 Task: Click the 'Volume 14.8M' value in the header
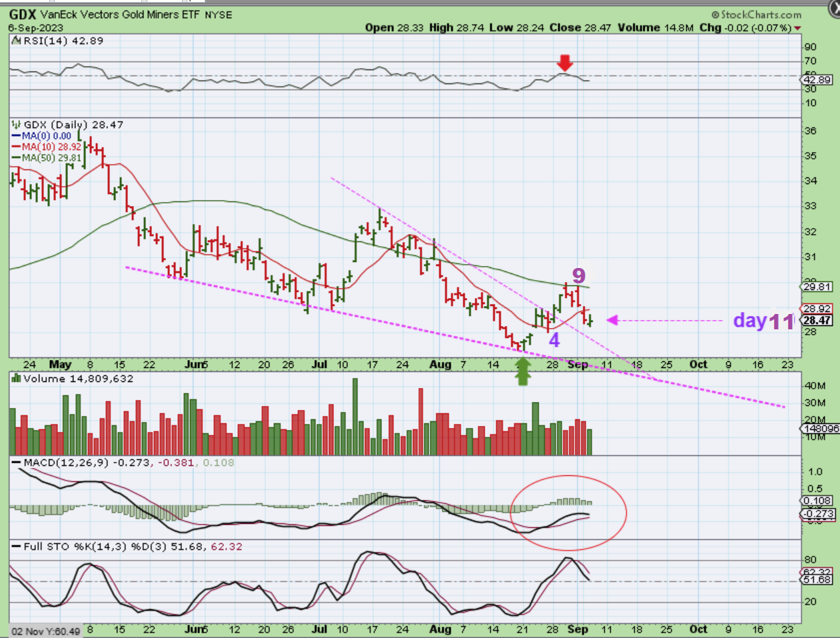[656, 28]
